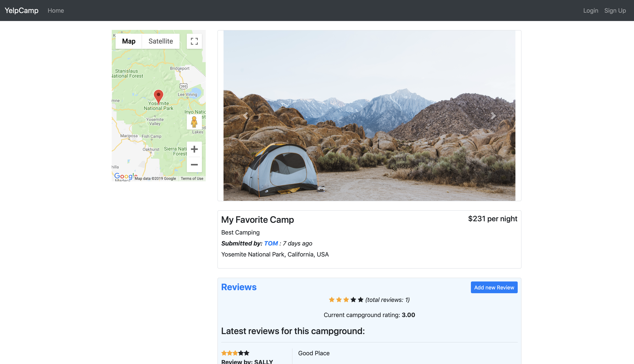This screenshot has width=634, height=364.
Task: Click the Add new Review button
Action: point(494,288)
